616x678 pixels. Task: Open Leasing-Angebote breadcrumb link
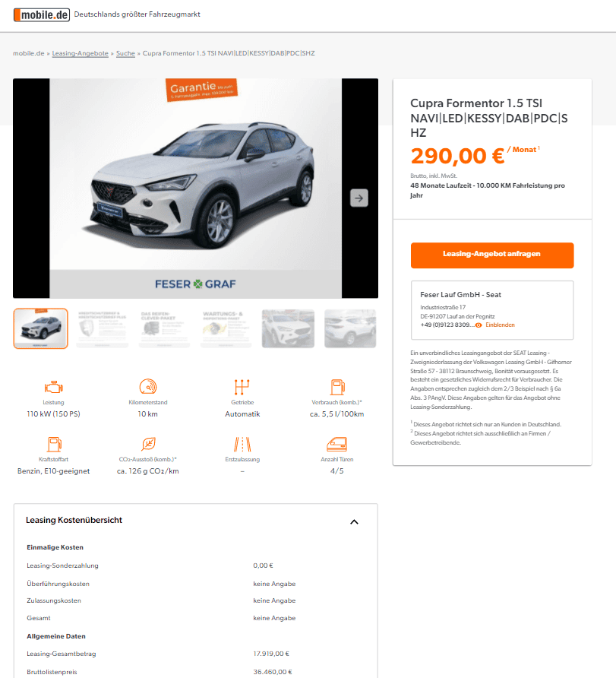click(80, 53)
